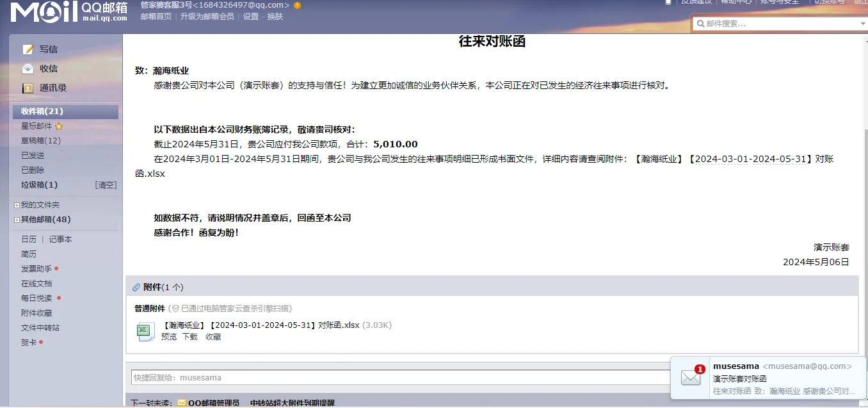
Task: Click the mobile phone icon in the top bar
Action: (667, 3)
